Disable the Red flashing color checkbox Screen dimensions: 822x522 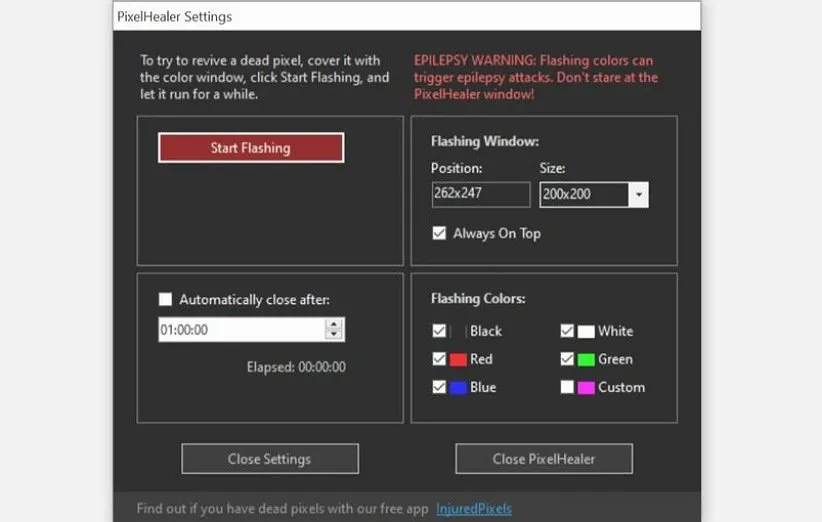click(x=439, y=359)
